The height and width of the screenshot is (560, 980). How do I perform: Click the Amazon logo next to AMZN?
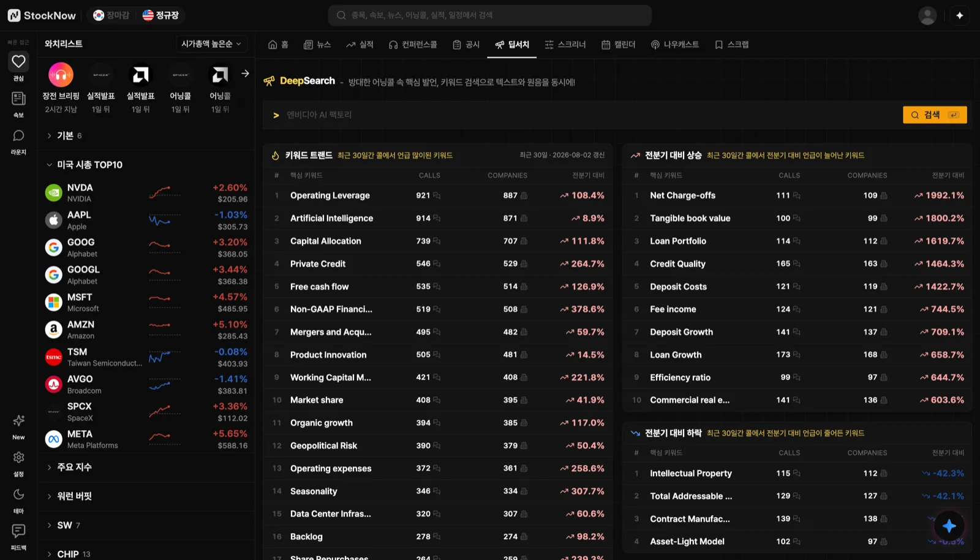pos(54,330)
